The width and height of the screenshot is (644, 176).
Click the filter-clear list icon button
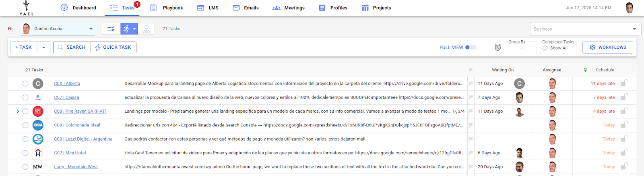pos(111,29)
